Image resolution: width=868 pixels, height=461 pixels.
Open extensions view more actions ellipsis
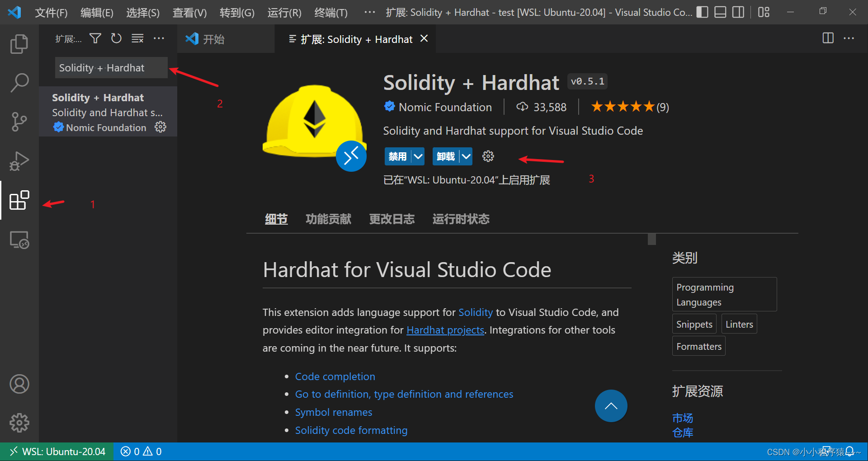click(159, 38)
